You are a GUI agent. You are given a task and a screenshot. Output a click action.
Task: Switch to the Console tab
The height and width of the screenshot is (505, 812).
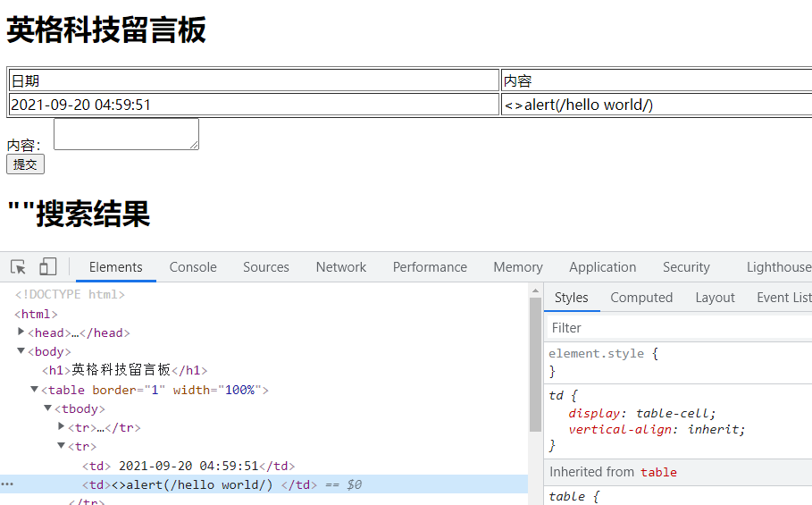coord(193,267)
